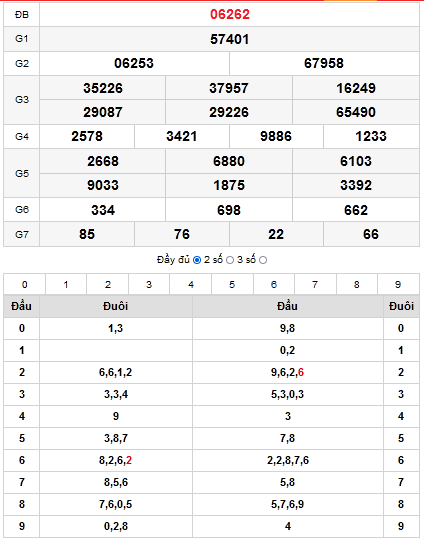Screen dimensions: 424x539
Task: Click the G5 row label
Action: click(22, 174)
